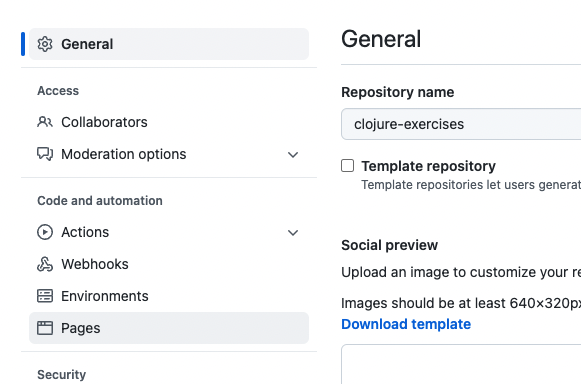Click the Code and automation heading
The image size is (581, 384).
pyautogui.click(x=100, y=201)
